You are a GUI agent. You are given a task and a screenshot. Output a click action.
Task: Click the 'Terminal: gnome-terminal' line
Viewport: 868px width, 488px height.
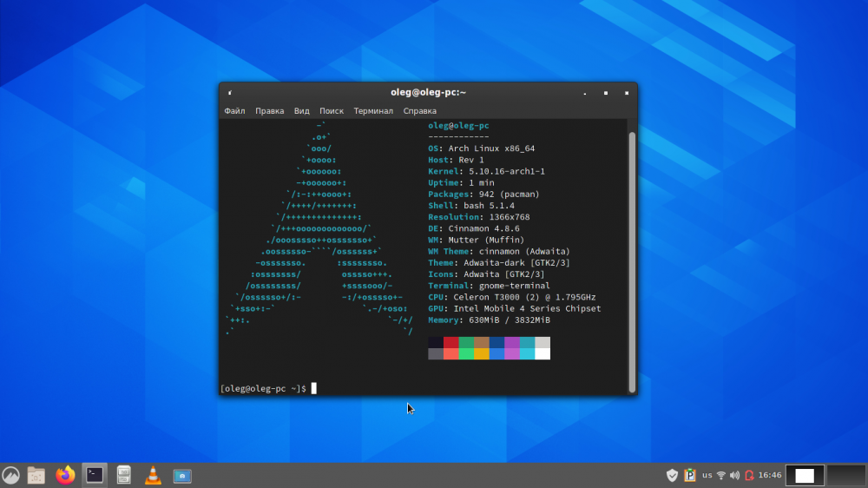pyautogui.click(x=489, y=286)
